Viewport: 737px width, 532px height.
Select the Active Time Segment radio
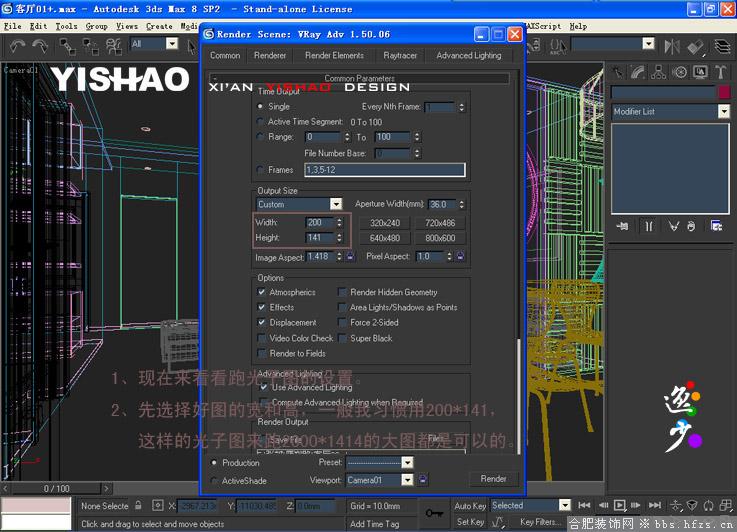tap(260, 122)
